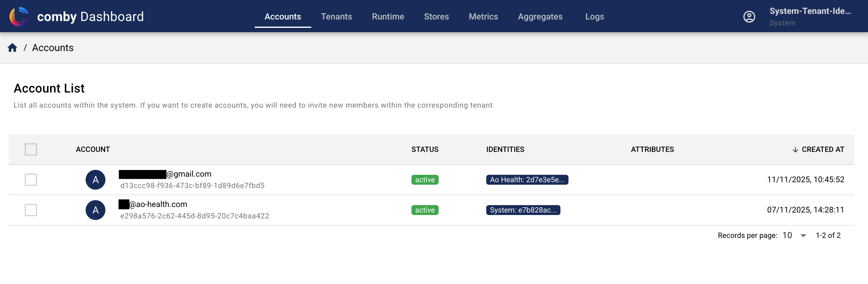Toggle the select-all checkbox in the header
This screenshot has width=868, height=284.
coord(31,149)
